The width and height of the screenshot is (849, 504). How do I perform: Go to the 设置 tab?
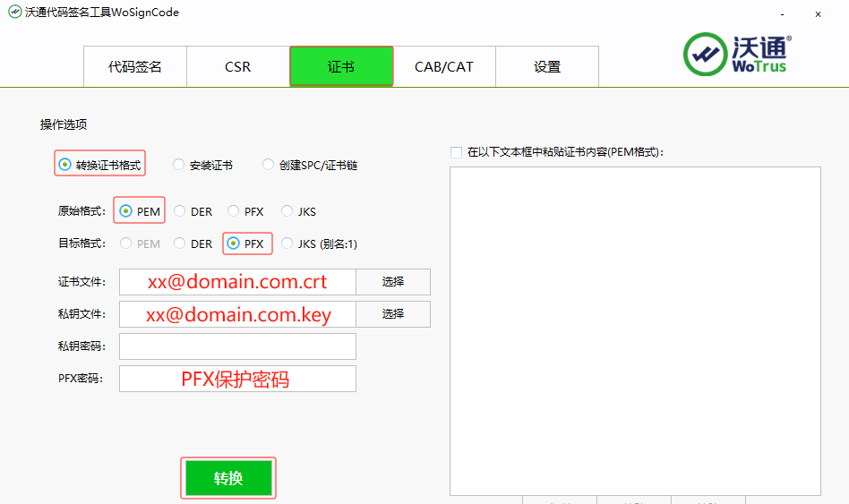click(x=547, y=66)
